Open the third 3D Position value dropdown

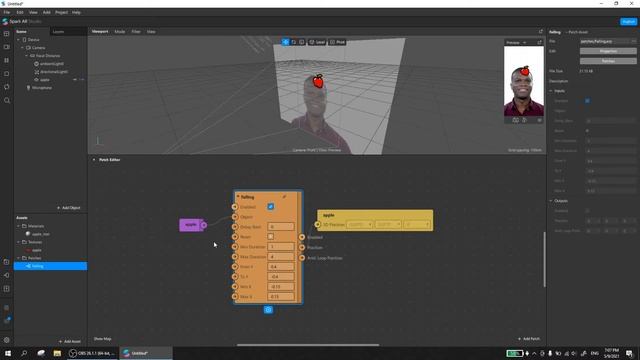coord(417,224)
